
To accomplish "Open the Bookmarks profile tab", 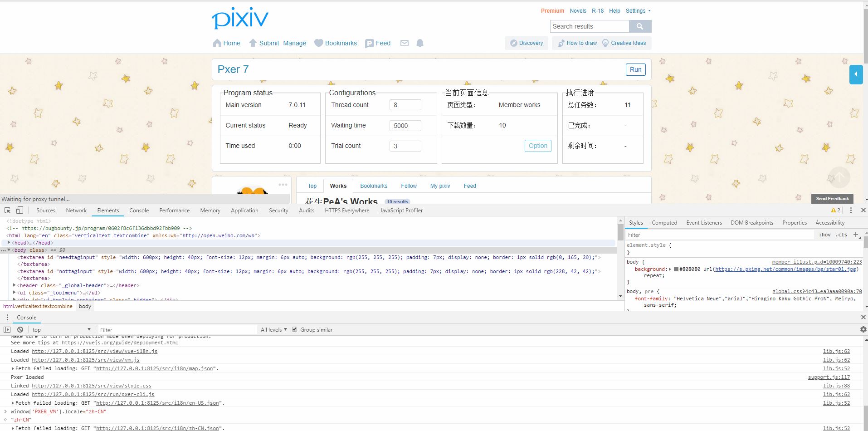I will 374,186.
